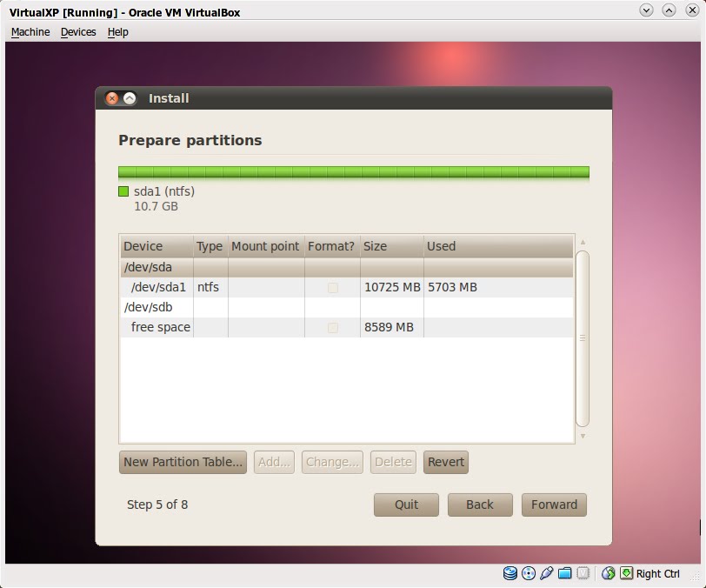Screen dimensions: 706x588
Task: Click Forward to continue installation
Action: coord(554,504)
